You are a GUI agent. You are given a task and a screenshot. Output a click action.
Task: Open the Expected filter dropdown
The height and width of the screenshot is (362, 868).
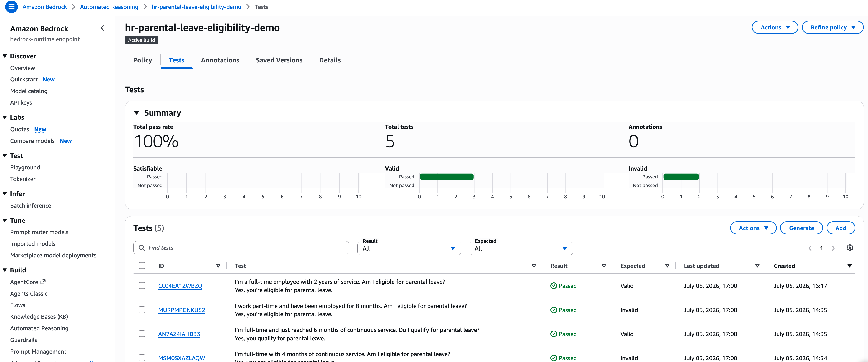[521, 248]
